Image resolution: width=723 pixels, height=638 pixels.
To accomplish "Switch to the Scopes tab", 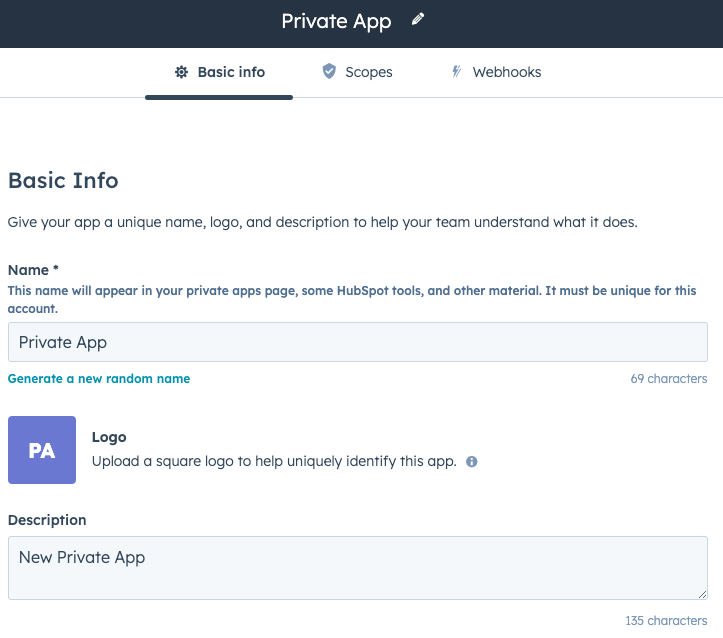I will [357, 72].
